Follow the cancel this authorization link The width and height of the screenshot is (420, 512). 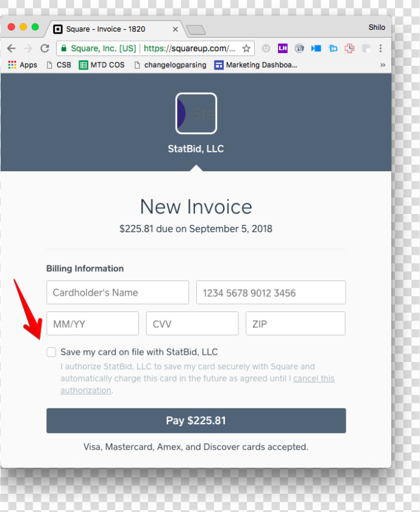pyautogui.click(x=314, y=379)
